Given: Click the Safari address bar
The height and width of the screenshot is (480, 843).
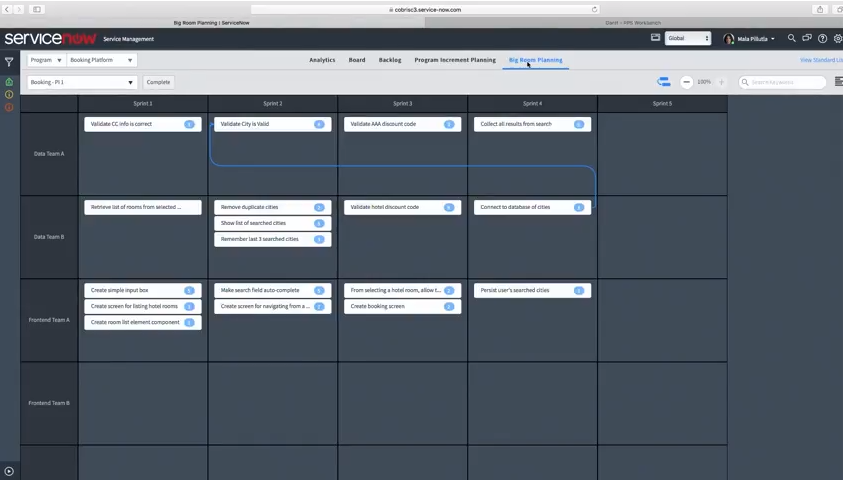Looking at the screenshot, I should point(425,9).
